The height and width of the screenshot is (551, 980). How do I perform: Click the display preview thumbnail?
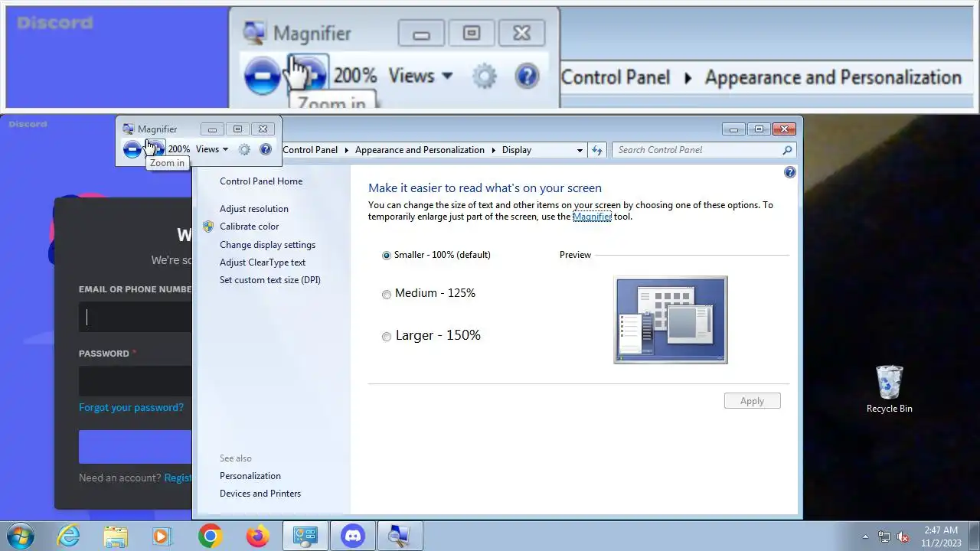(671, 320)
